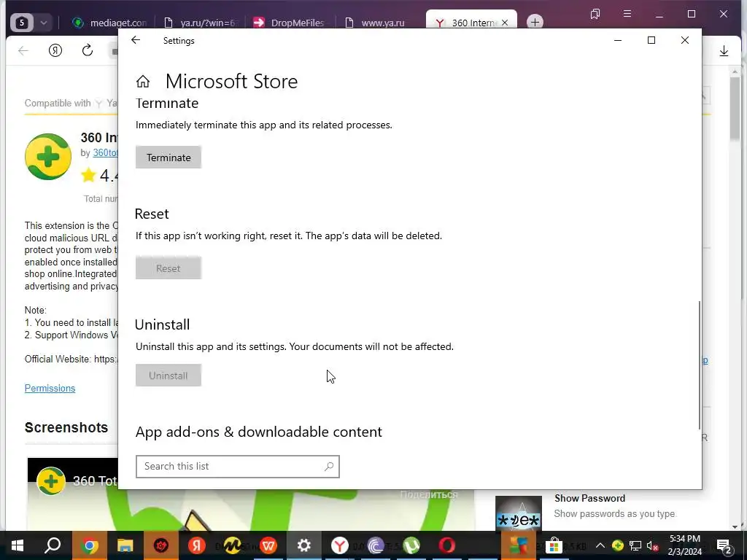The image size is (747, 560).
Task: Click the 360 Internet Protection logo
Action: [48, 157]
